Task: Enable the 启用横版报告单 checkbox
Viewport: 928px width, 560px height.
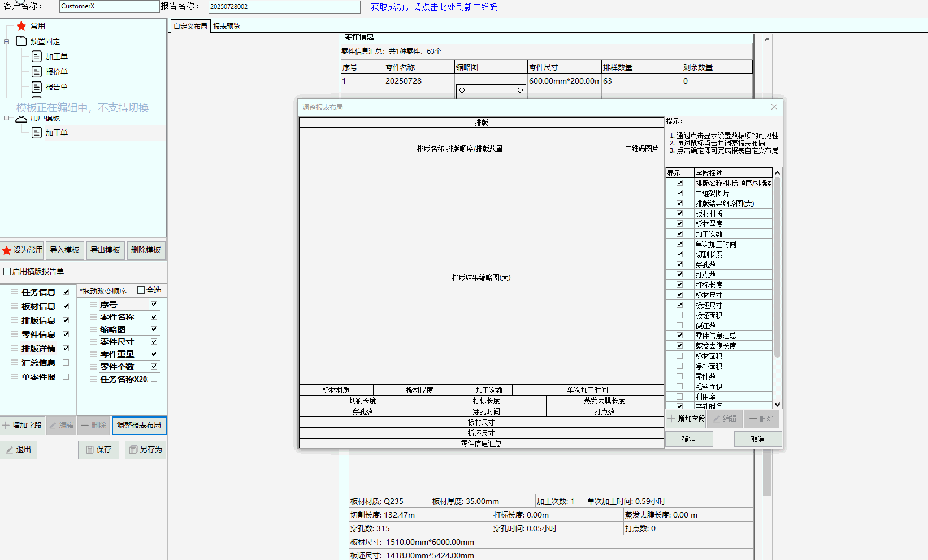Action: [7, 272]
